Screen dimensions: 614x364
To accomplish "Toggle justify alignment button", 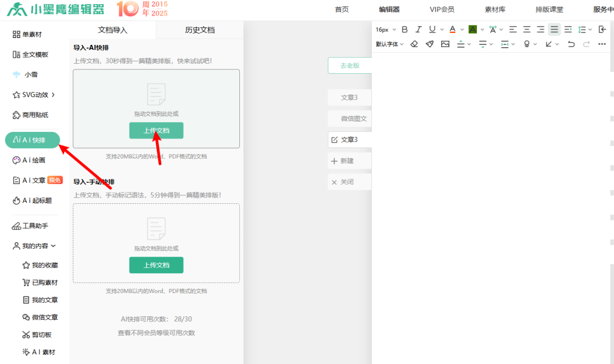I will 554,30.
